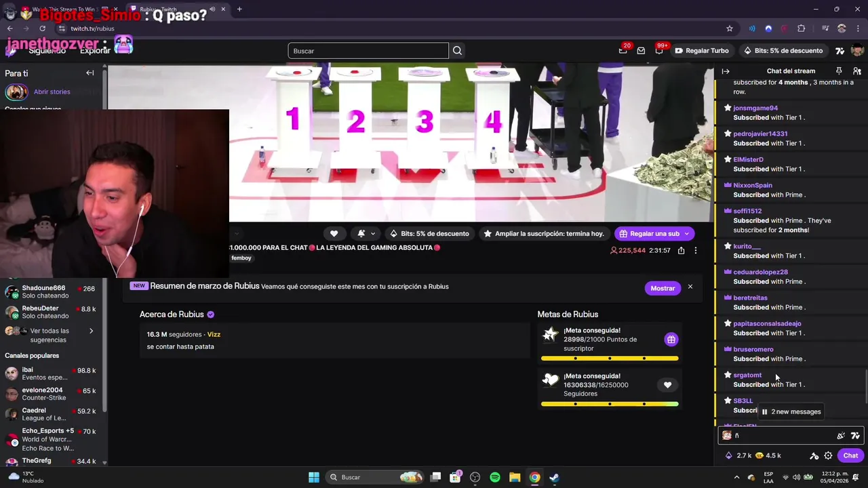The width and height of the screenshot is (868, 488).
Task: Open the chat community users icon
Action: 857,71
